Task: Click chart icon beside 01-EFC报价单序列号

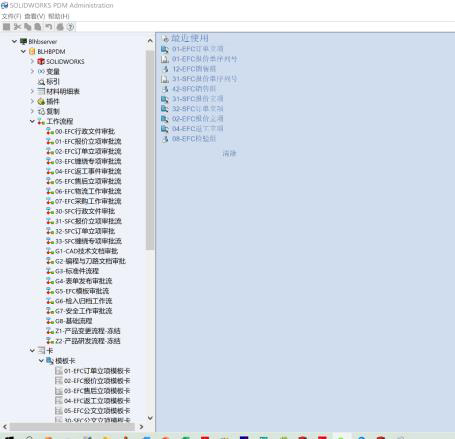Action: pos(165,59)
